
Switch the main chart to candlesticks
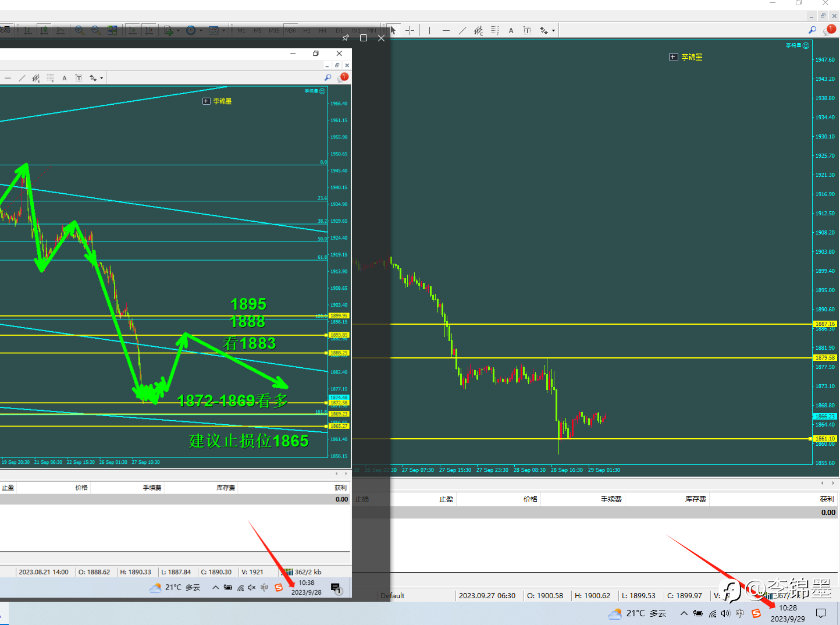click(44, 30)
